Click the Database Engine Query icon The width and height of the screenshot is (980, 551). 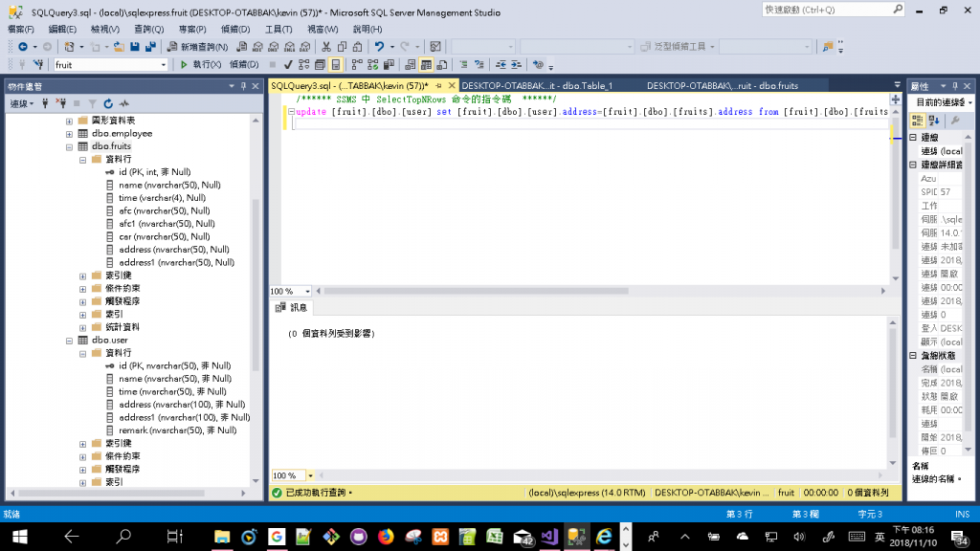(x=242, y=47)
